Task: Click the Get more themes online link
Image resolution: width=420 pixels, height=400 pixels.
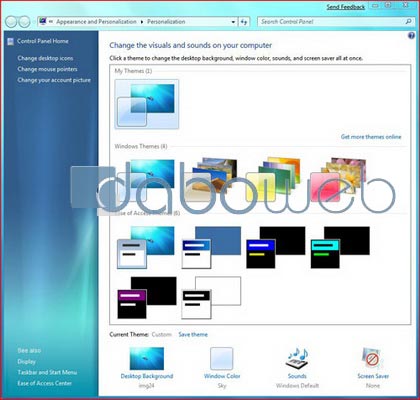Action: click(x=371, y=137)
